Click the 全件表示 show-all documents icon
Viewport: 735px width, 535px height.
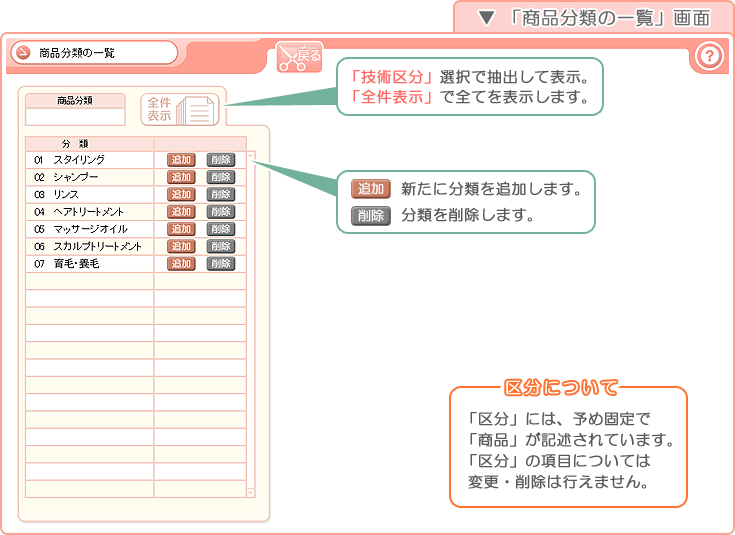click(180, 109)
